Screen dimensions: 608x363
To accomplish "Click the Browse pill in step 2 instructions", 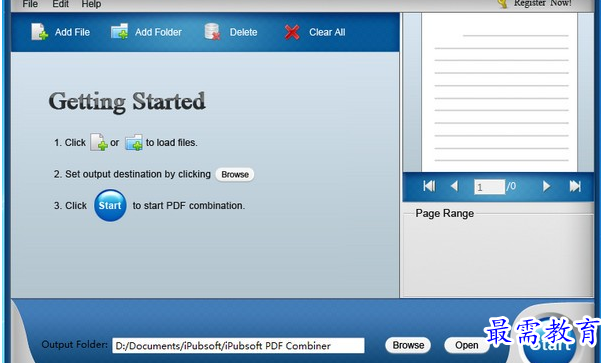I will pyautogui.click(x=235, y=175).
